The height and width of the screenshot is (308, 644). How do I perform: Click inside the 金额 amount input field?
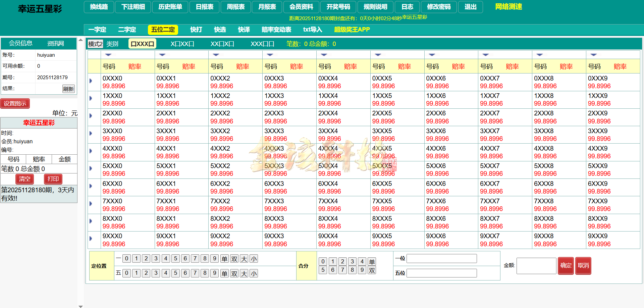(536, 266)
